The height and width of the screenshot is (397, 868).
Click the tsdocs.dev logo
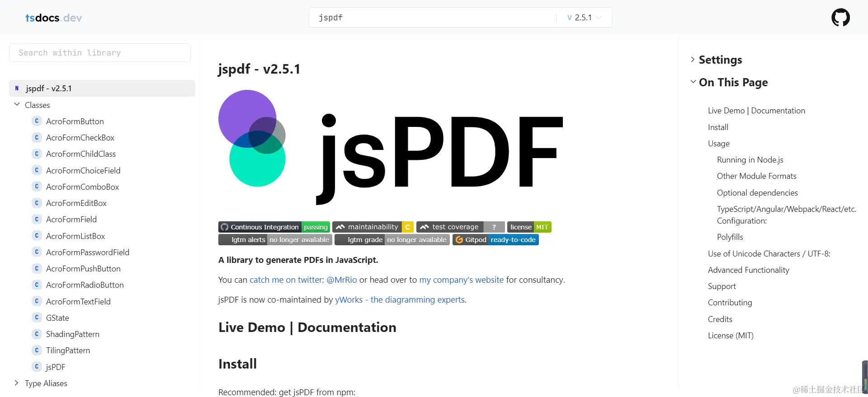click(53, 18)
